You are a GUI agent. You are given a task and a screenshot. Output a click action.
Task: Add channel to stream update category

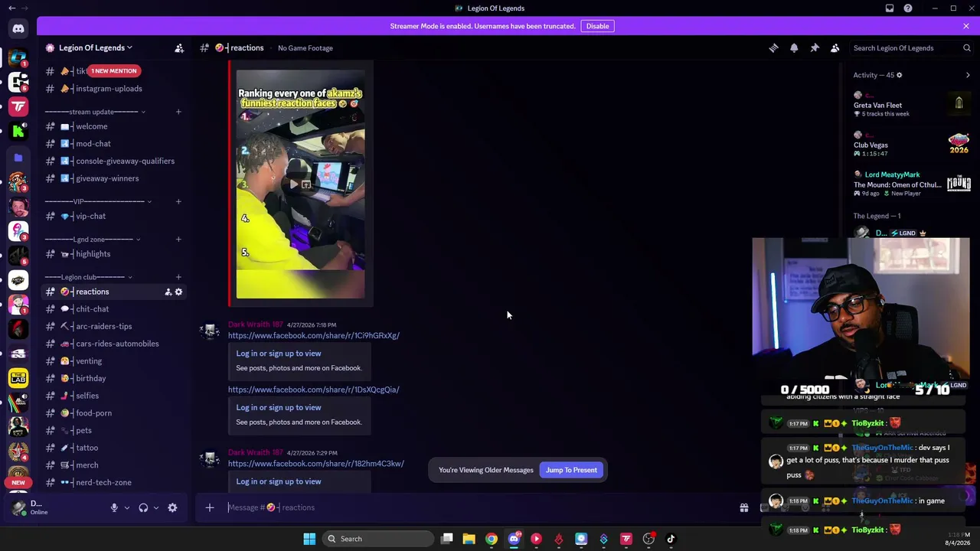click(x=178, y=112)
